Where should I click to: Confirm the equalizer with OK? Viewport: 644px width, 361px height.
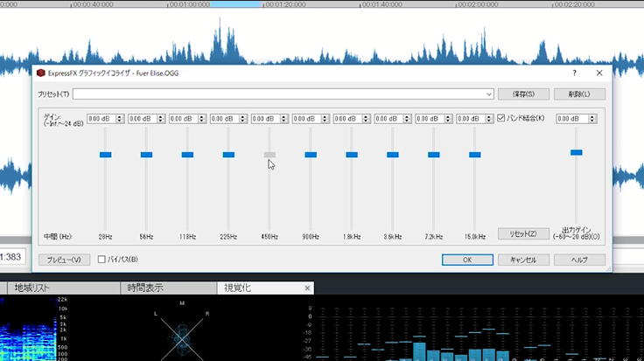click(466, 260)
